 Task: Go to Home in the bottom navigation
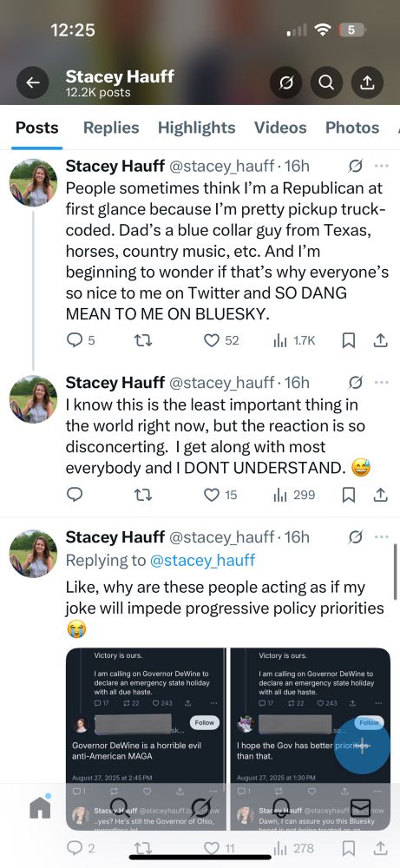click(40, 807)
